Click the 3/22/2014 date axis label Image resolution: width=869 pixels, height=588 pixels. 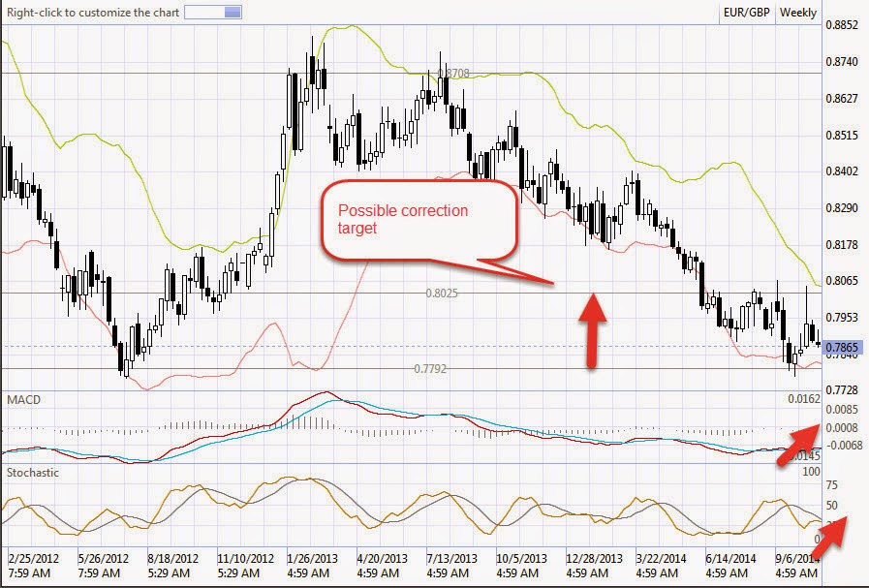661,558
